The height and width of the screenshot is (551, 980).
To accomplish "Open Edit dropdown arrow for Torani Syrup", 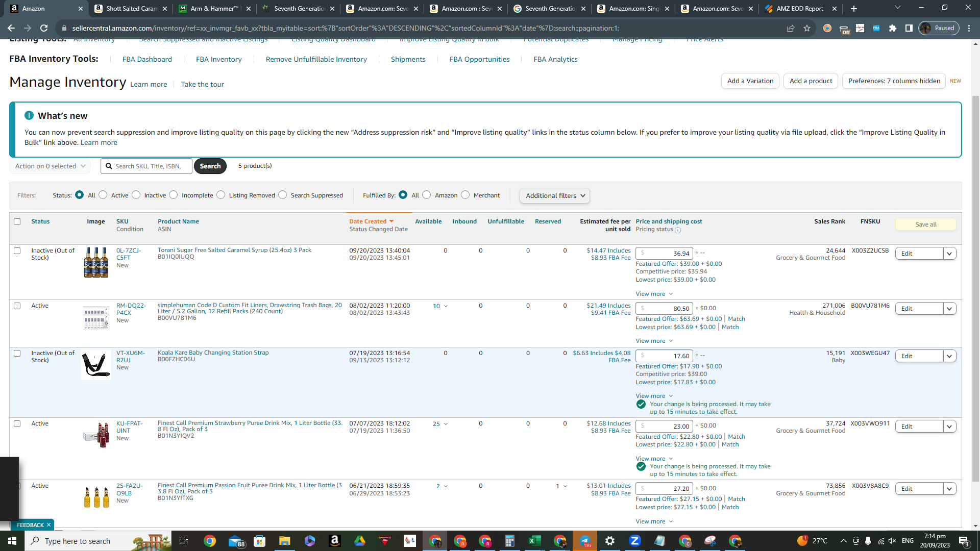I will tap(949, 254).
